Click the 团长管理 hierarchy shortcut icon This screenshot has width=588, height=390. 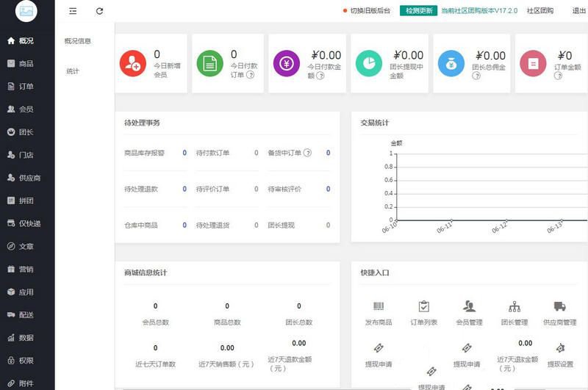[x=514, y=306]
